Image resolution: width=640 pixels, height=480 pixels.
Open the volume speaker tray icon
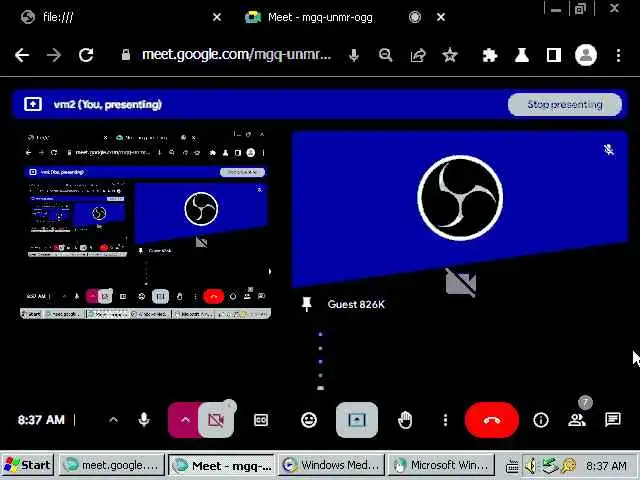(x=531, y=466)
